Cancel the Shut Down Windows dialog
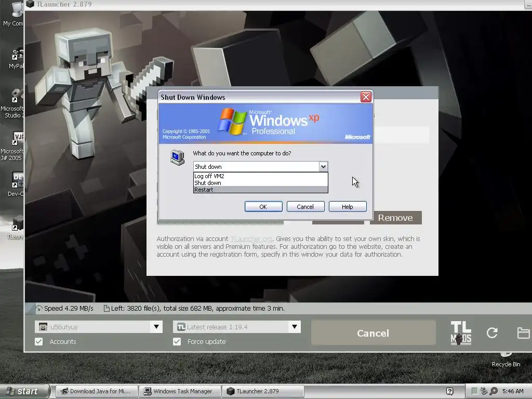The image size is (532, 399). 305,207
